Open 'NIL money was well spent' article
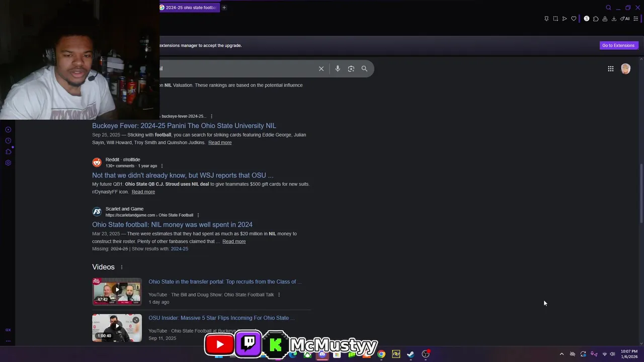644x362 pixels. click(172, 225)
